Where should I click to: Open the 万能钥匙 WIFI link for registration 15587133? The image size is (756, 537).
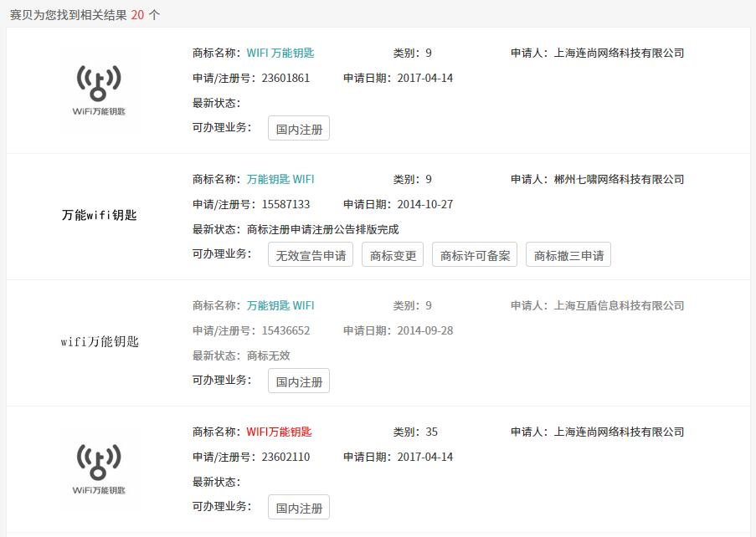(280, 179)
